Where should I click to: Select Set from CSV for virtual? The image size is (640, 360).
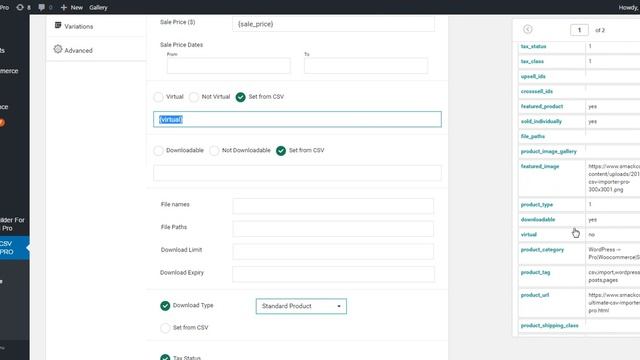pyautogui.click(x=240, y=97)
